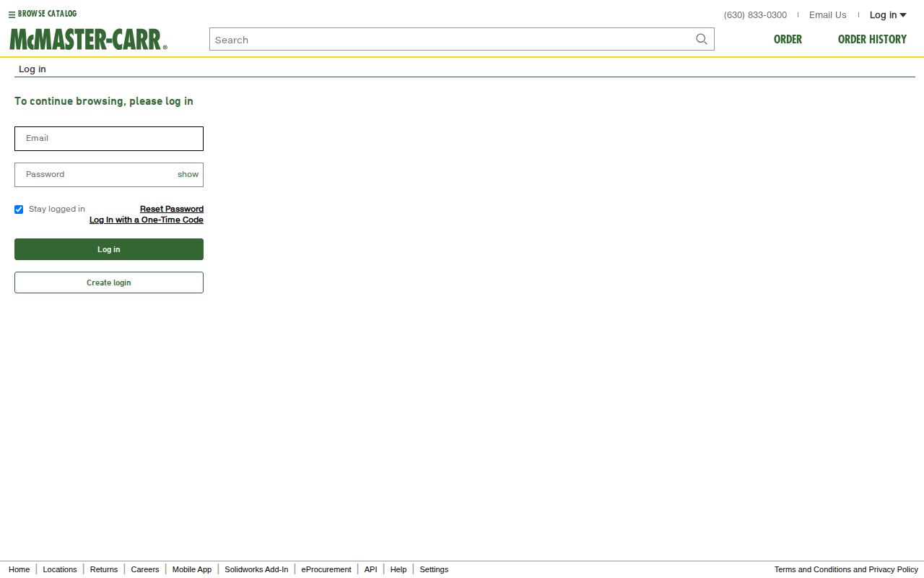
Task: Open the ORDER HISTORY page
Action: 871,39
